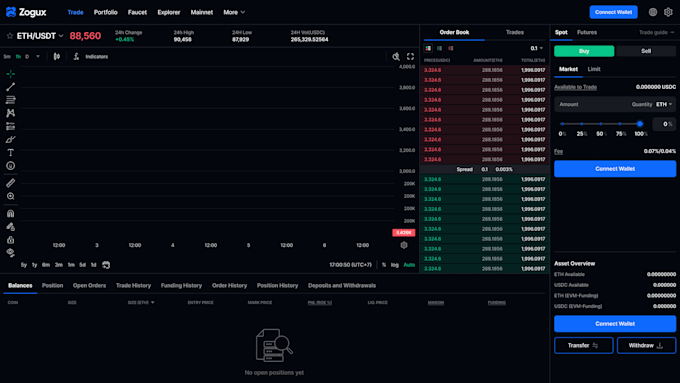Show only asks in the order book
680x383 pixels.
pos(451,48)
